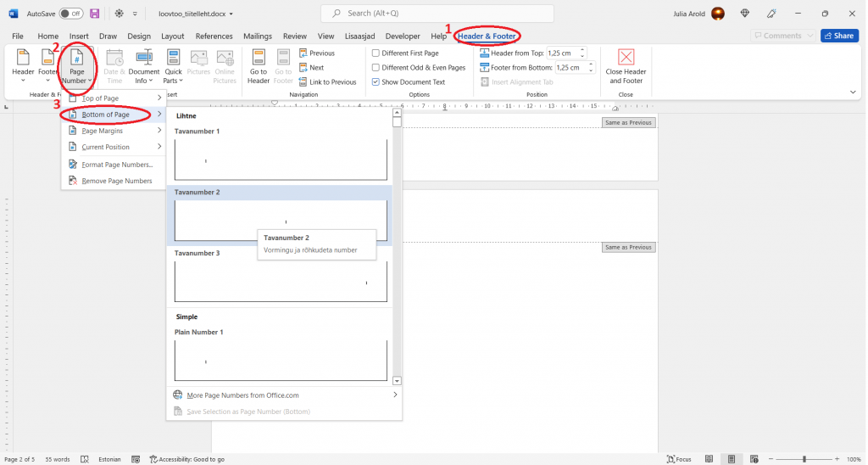This screenshot has height=465, width=868.
Task: Decrease Footer from Bottom value
Action: [x=591, y=70]
